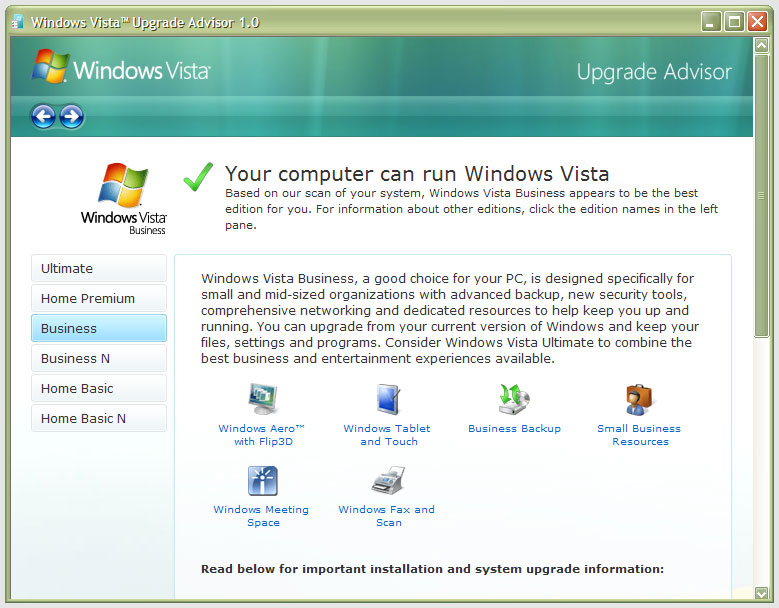The width and height of the screenshot is (779, 608).
Task: Select the Business N edition
Action: click(x=99, y=358)
